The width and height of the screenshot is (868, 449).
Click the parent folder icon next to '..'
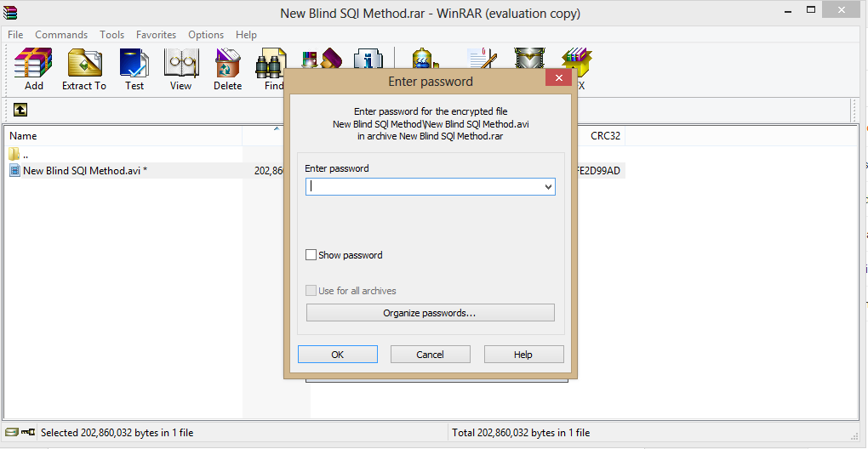click(x=14, y=153)
